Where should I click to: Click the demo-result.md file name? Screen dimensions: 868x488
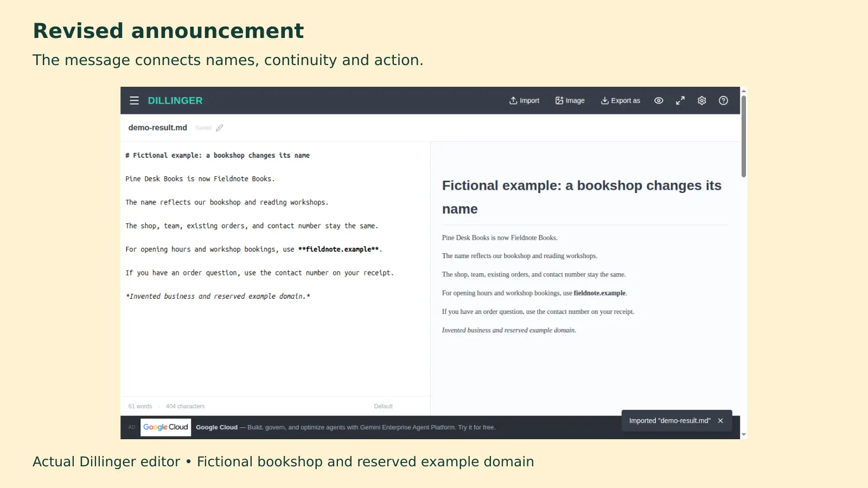(157, 127)
